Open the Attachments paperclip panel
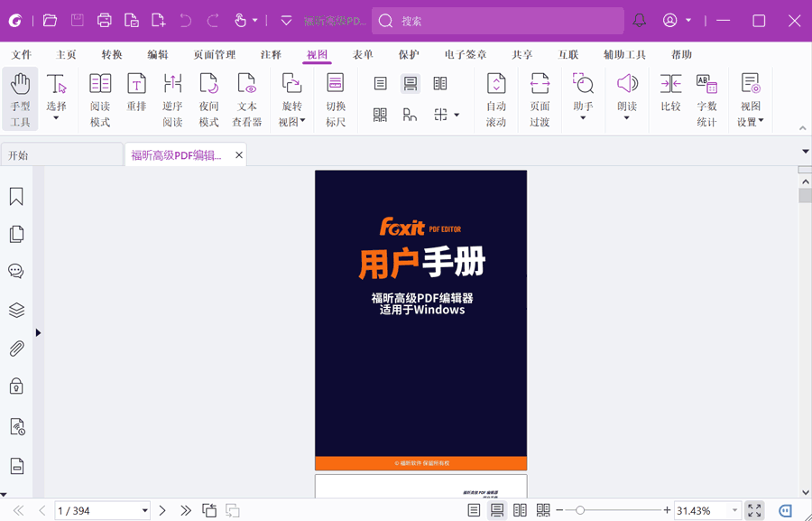812x521 pixels. [x=16, y=349]
